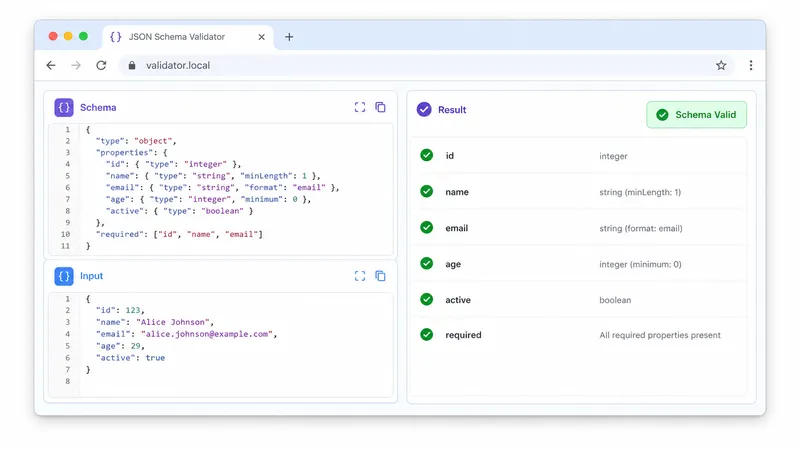Screen dimensions: 800x450
Task: Click the blue Input braces icon
Action: point(64,276)
